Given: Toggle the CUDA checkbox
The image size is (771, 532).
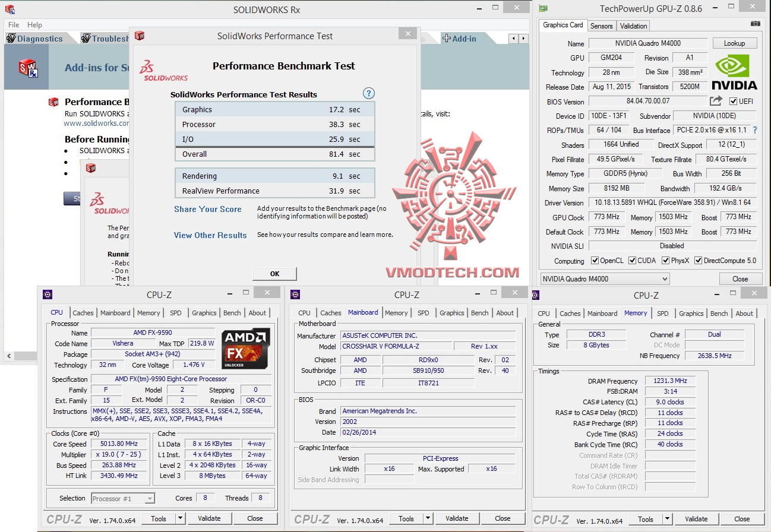Looking at the screenshot, I should click(633, 261).
